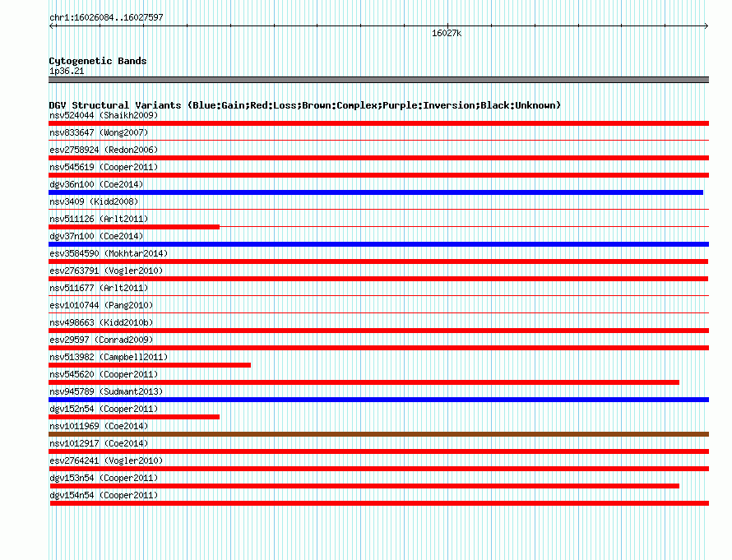
Task: Click the red bar under esv3584590
Action: 378,261
